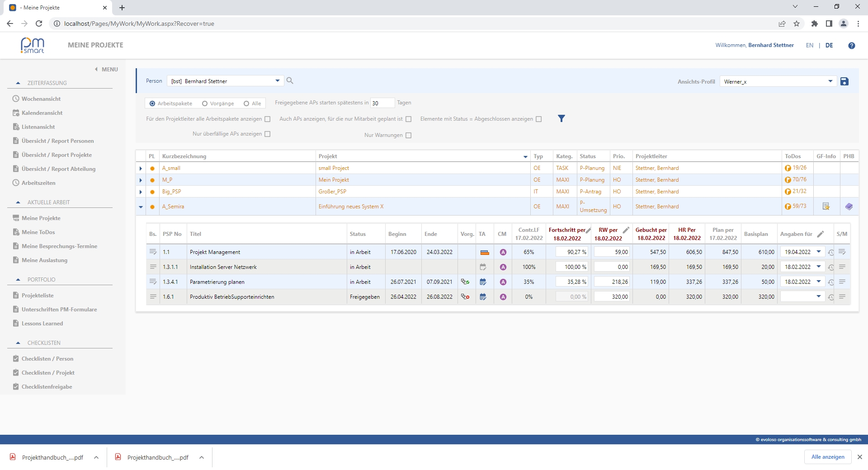This screenshot has width=868, height=470.
Task: Open the help question mark icon
Action: click(851, 45)
